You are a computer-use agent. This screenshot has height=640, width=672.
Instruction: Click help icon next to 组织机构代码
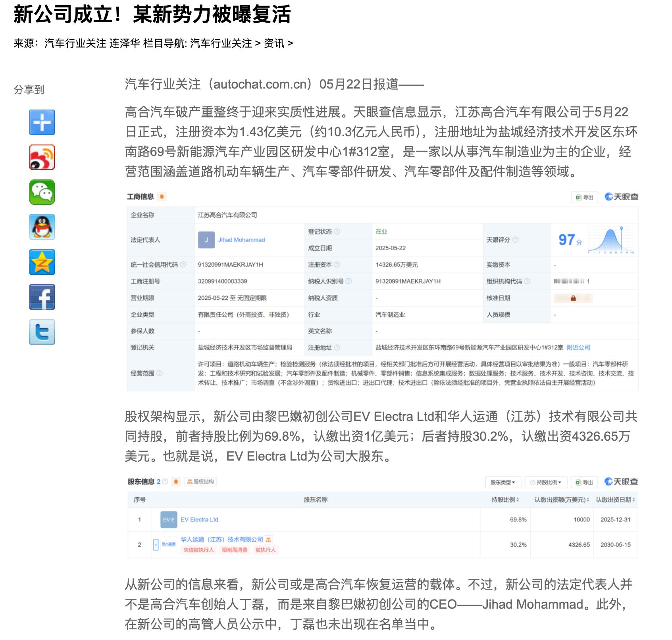click(x=527, y=281)
